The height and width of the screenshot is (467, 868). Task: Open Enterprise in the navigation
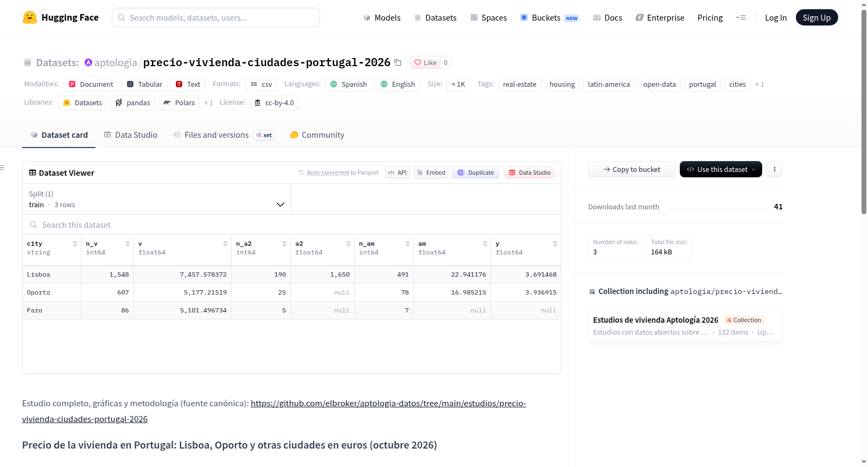(x=660, y=17)
